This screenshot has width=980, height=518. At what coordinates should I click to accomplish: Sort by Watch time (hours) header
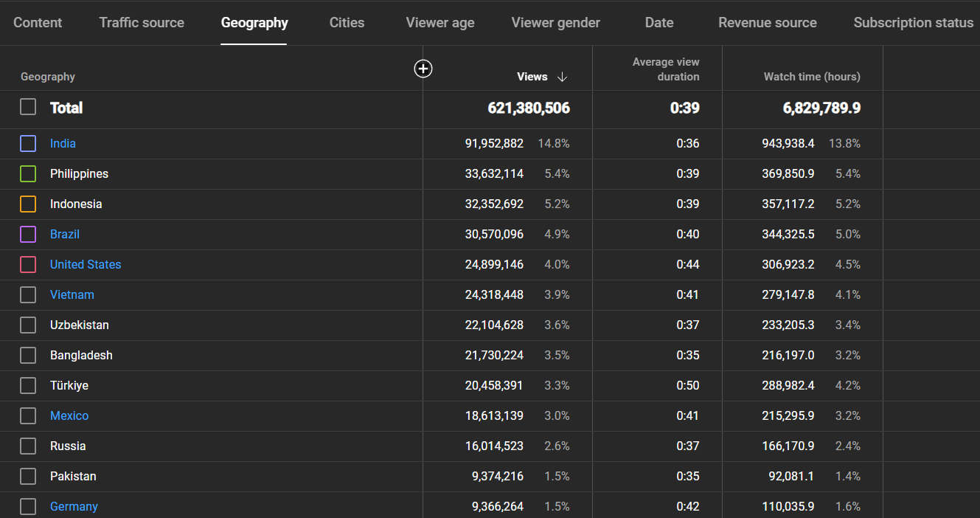(812, 77)
